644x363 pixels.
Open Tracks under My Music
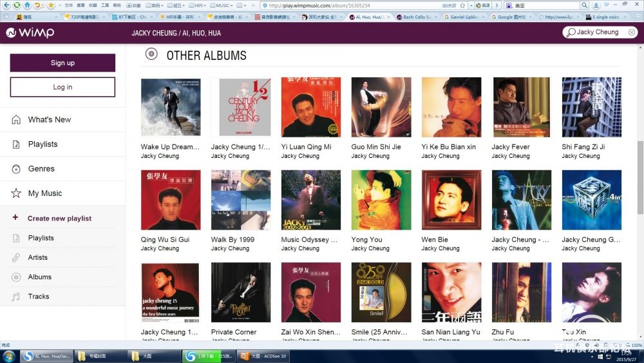point(62,297)
